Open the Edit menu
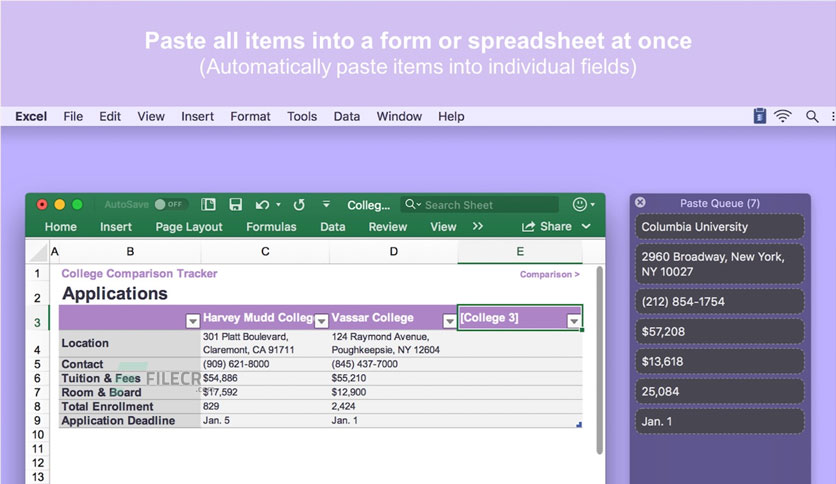 pyautogui.click(x=110, y=116)
